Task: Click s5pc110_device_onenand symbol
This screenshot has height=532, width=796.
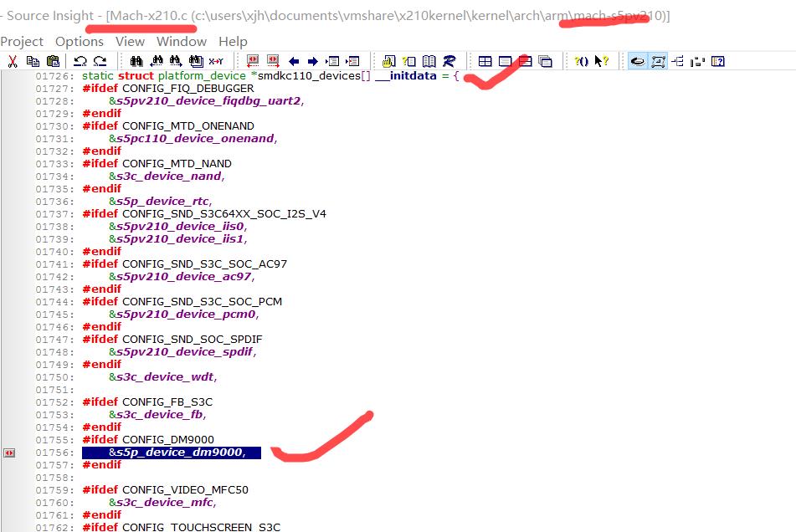Action: (x=195, y=139)
